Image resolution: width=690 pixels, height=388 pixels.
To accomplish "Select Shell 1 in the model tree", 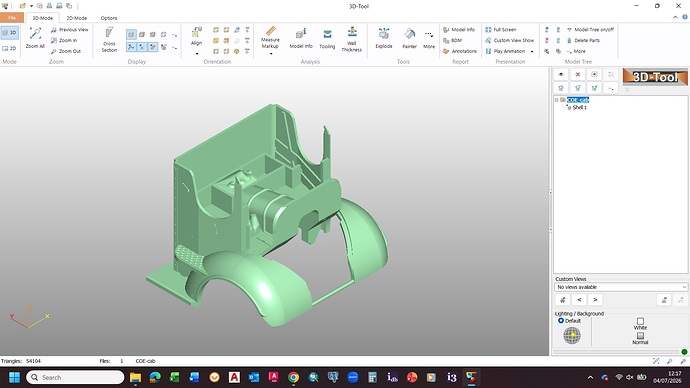I will 580,107.
